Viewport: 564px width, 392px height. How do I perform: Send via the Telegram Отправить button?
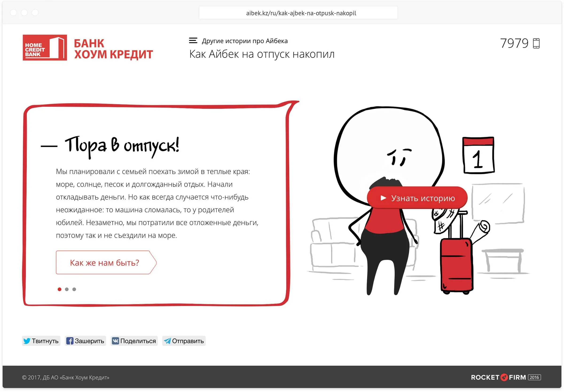coord(184,341)
